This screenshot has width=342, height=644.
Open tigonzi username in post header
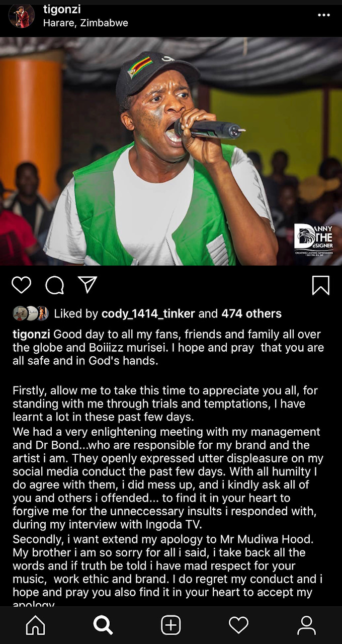(62, 9)
